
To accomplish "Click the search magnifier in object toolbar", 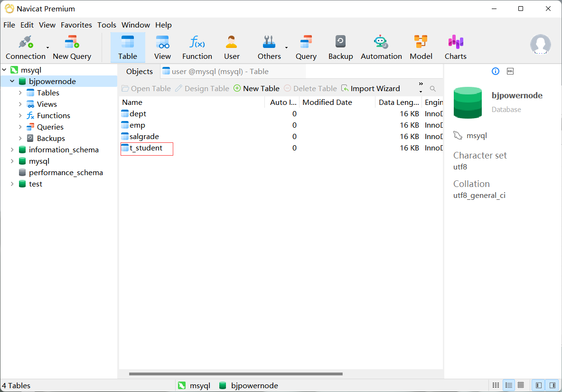I will pyautogui.click(x=432, y=89).
